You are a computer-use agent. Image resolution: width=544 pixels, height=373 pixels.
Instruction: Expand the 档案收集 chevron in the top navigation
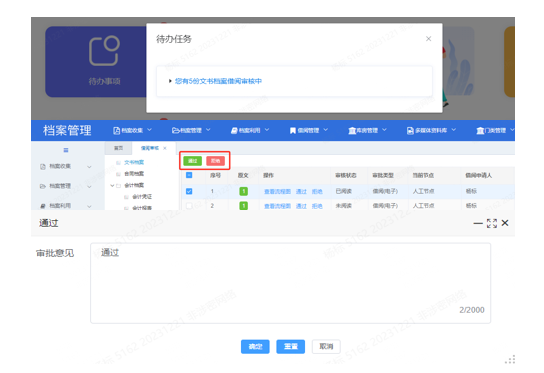click(x=150, y=130)
